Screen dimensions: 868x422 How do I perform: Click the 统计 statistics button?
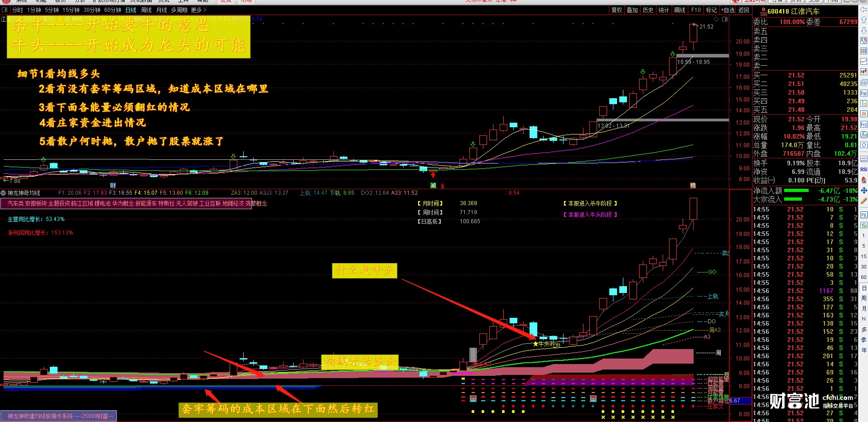[x=664, y=10]
